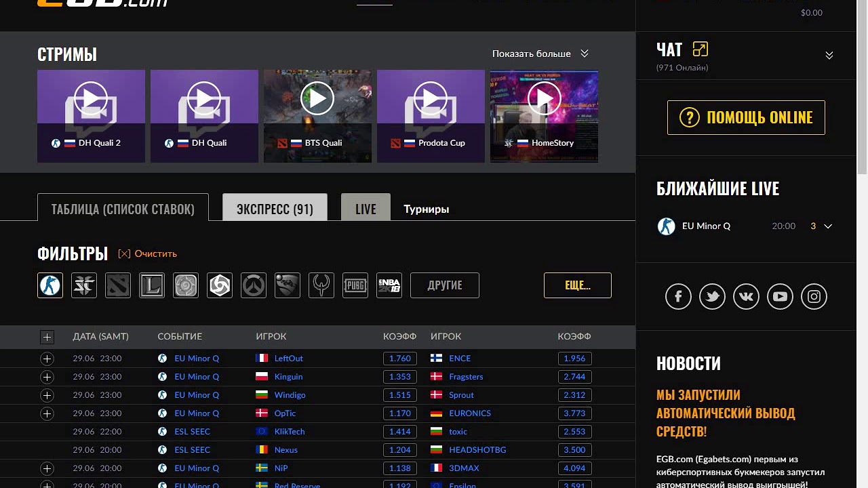Switch to the ЭКСПРЕСС (91) tab
This screenshot has height=488, width=868.
275,207
